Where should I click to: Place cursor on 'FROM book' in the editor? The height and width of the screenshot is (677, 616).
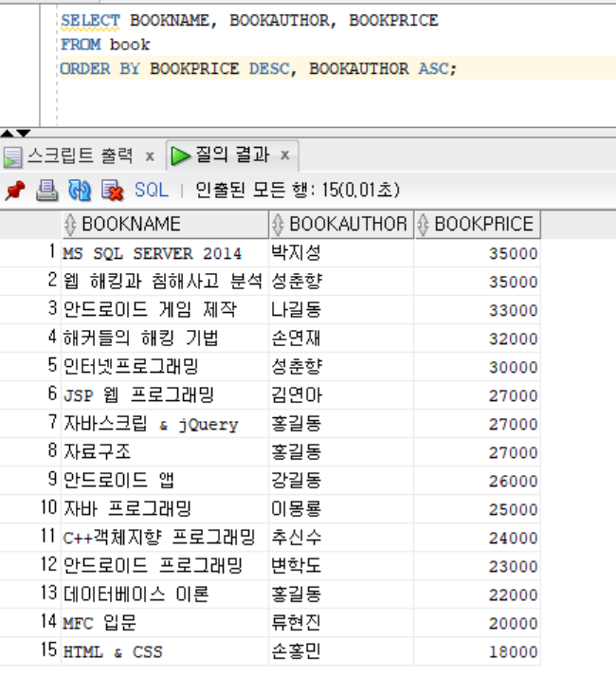click(x=105, y=45)
